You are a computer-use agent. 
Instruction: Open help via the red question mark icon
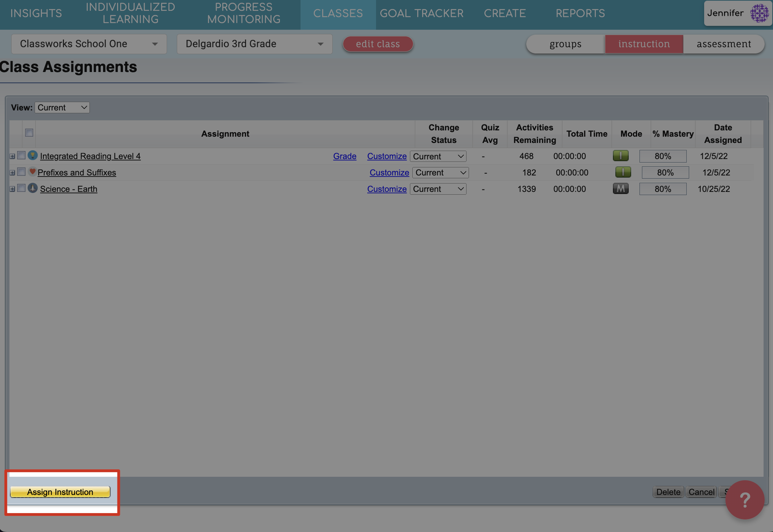click(x=744, y=499)
